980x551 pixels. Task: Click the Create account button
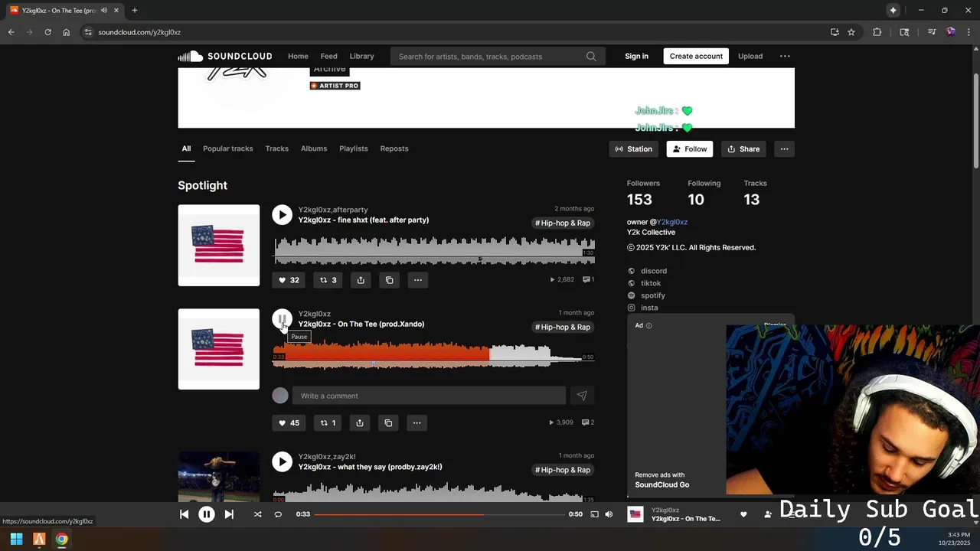click(x=696, y=56)
